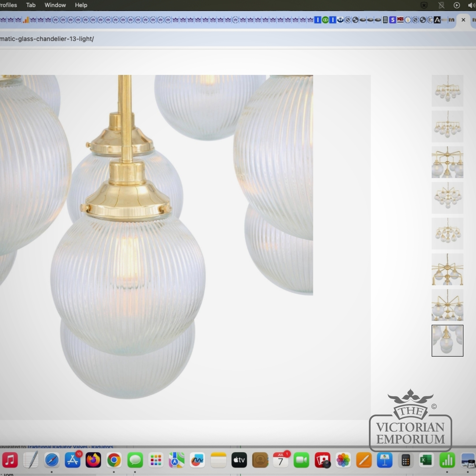Open Microsoft Excel from the dock
476x476 pixels.
tap(426, 460)
